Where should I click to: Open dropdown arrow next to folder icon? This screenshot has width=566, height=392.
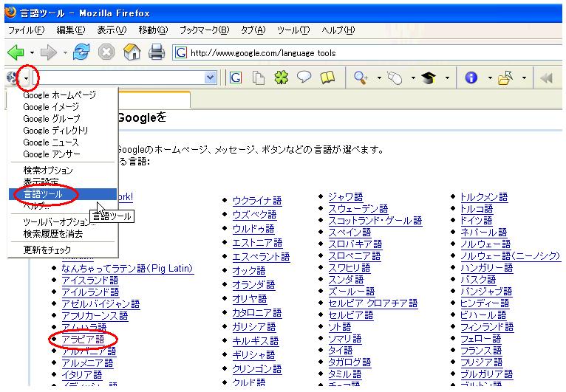tap(524, 78)
